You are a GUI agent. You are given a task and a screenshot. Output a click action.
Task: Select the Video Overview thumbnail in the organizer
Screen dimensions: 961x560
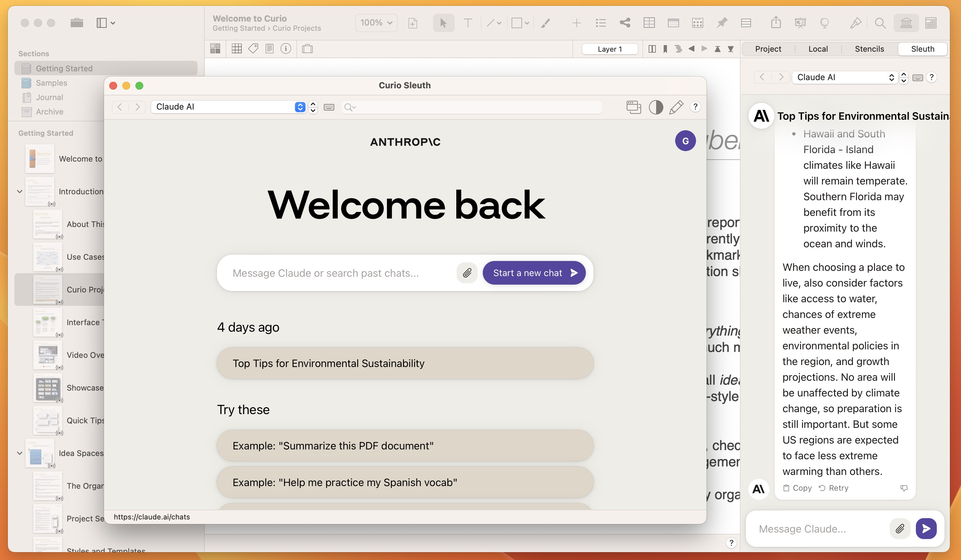click(x=47, y=355)
